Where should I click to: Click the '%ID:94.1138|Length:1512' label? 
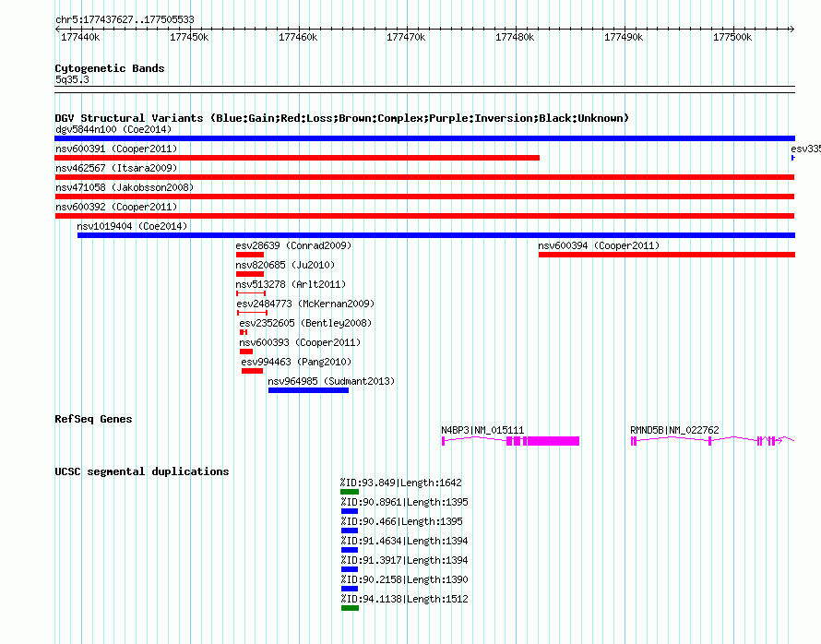(x=404, y=599)
